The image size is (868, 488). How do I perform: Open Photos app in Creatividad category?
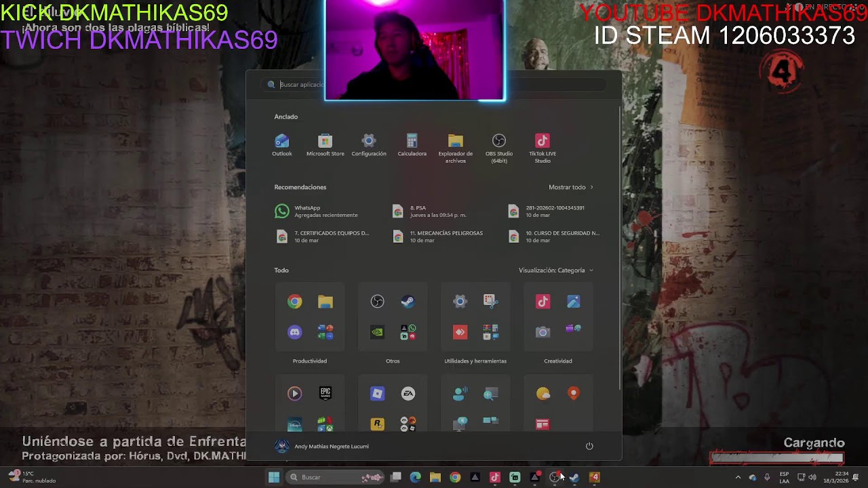click(x=573, y=302)
